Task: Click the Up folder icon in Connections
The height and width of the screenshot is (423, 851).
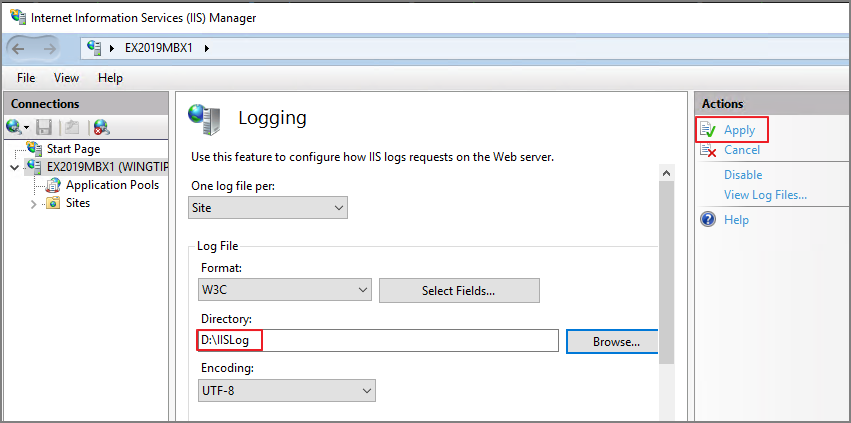Action: coord(72,127)
